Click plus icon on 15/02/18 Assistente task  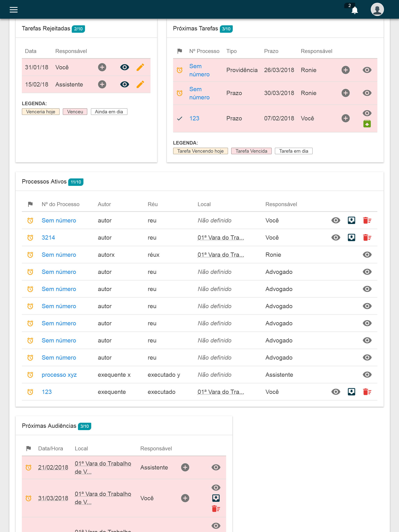[102, 84]
